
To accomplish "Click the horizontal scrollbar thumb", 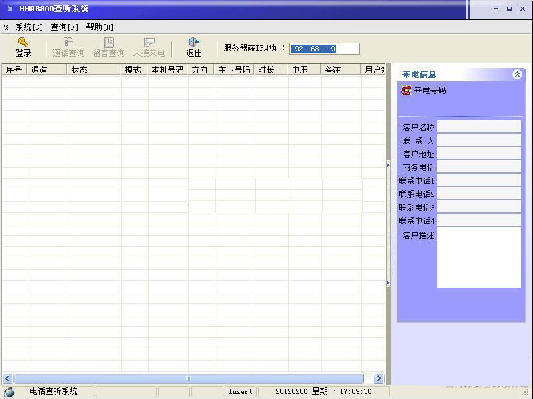I will pos(189,378).
